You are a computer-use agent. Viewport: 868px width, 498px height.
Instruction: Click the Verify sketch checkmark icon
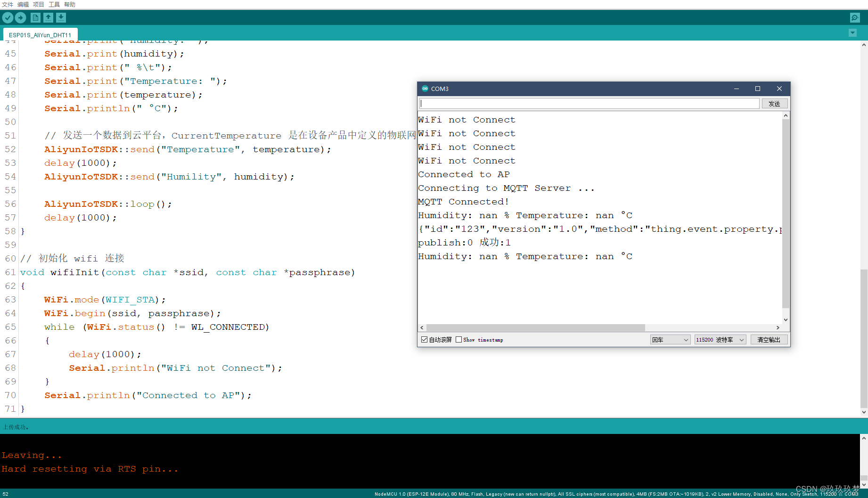point(8,18)
